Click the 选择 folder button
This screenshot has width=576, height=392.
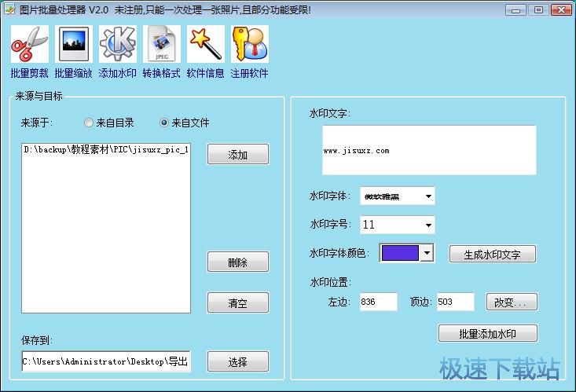click(238, 362)
